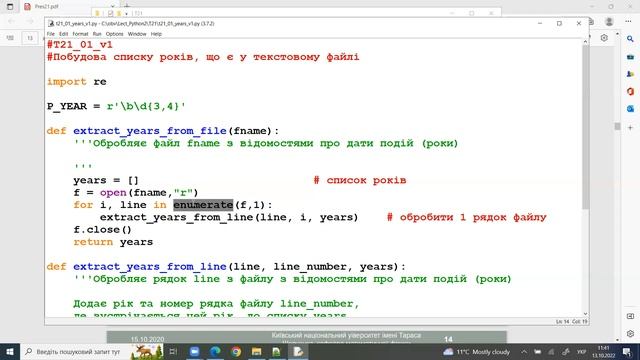Click the function name extract_years_from_line definition
Image resolution: width=640 pixels, height=360 pixels.
coord(150,267)
